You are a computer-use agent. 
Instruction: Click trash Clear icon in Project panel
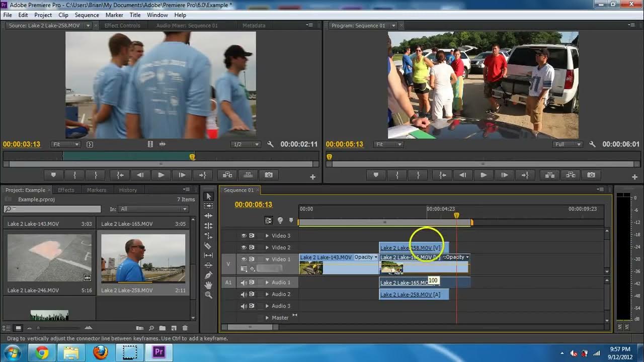click(185, 328)
